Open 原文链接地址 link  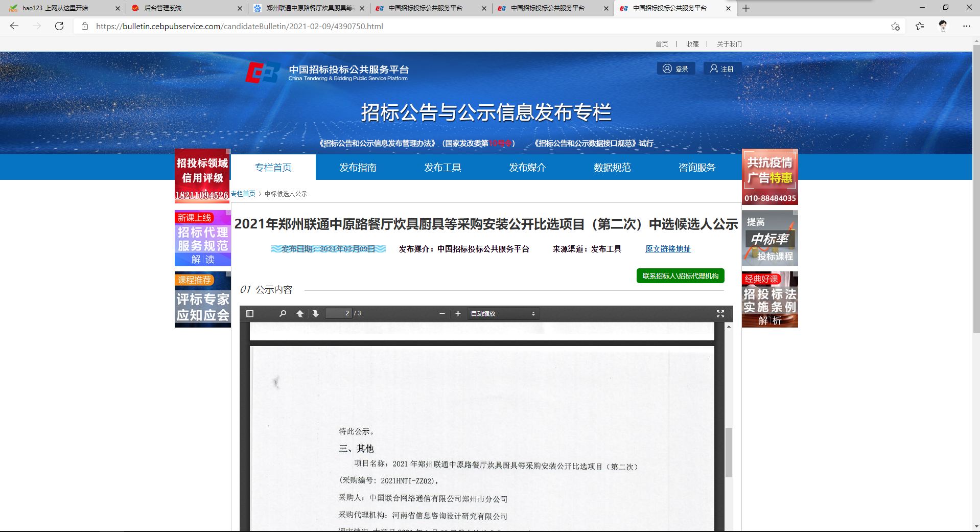click(668, 249)
